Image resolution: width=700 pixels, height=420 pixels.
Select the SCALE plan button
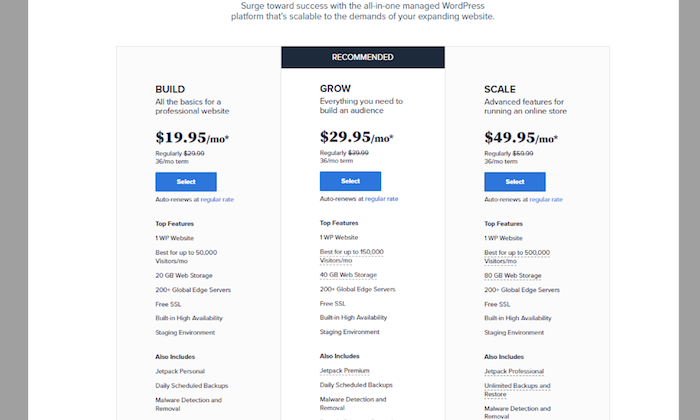tap(515, 182)
